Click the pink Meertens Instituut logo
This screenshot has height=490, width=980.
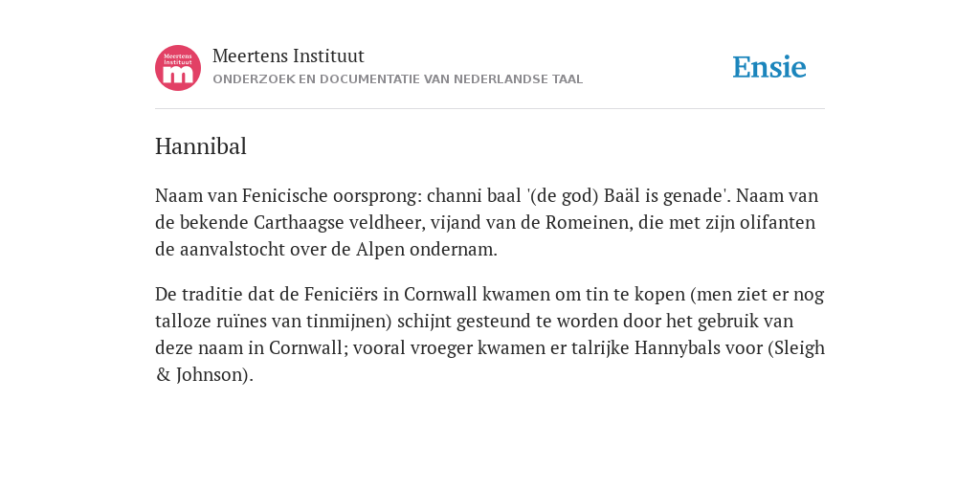178,68
